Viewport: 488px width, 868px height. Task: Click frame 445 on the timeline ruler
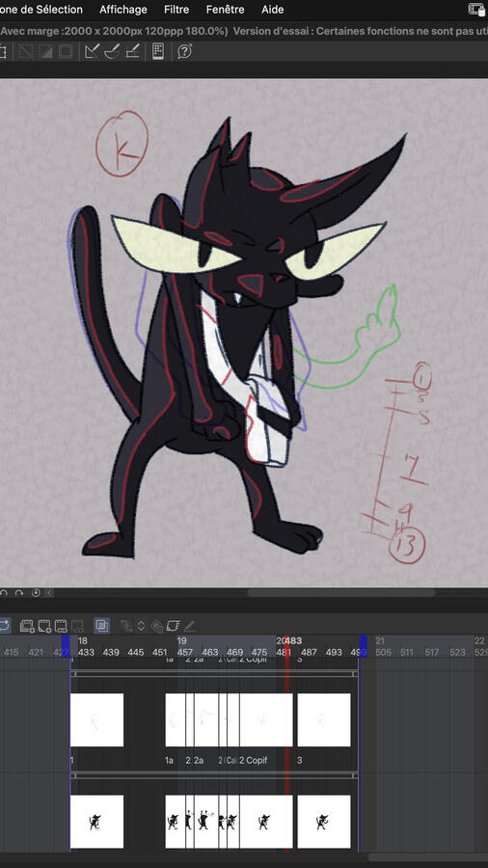(x=136, y=652)
